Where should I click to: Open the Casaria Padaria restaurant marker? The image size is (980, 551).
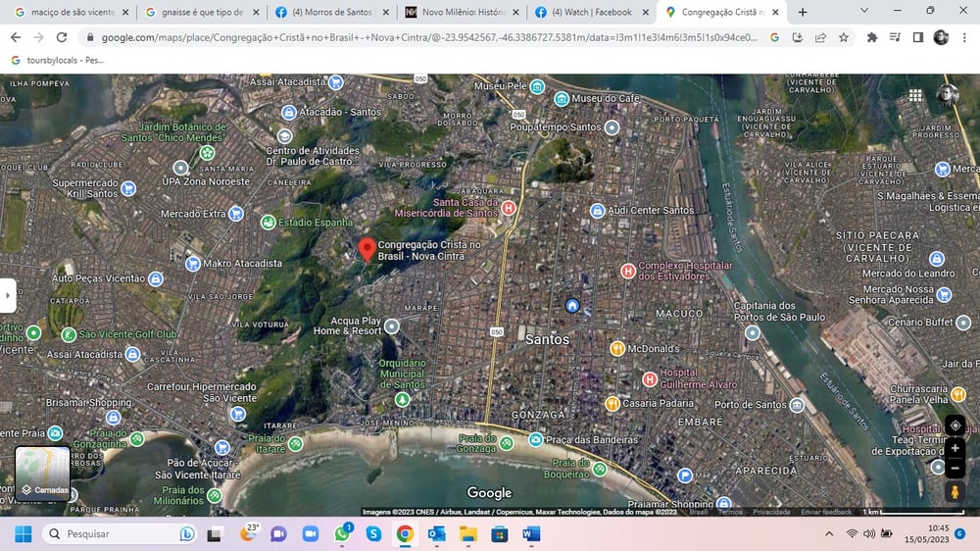coord(612,403)
